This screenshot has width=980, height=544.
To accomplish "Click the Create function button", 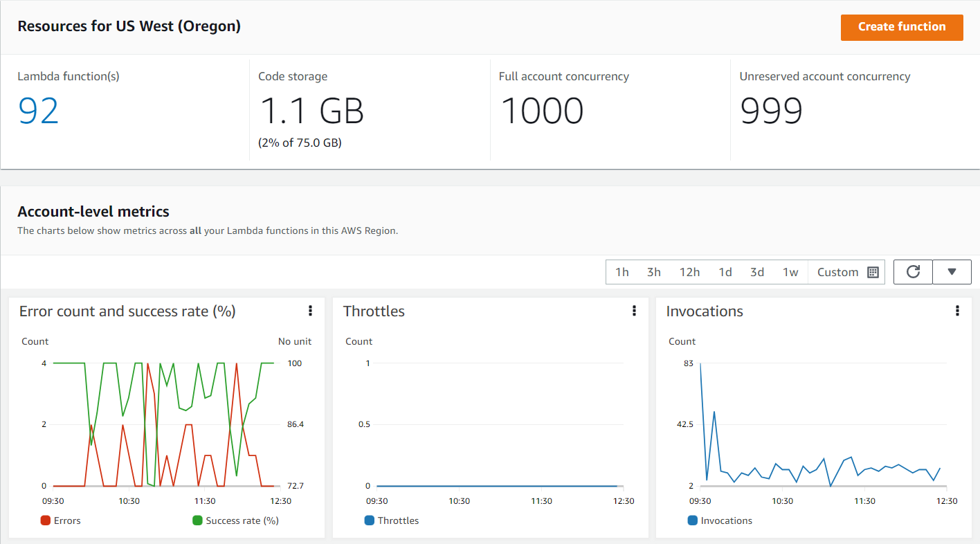I will click(x=902, y=27).
